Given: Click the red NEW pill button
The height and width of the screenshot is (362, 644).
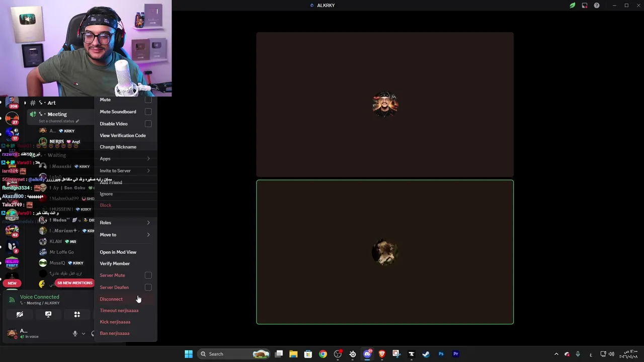Looking at the screenshot, I should pyautogui.click(x=12, y=283).
